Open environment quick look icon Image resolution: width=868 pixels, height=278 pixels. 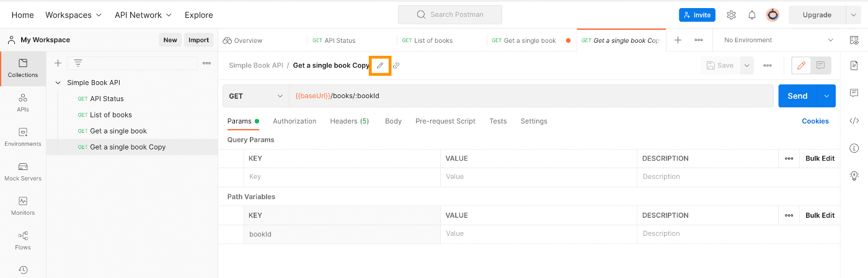coord(854,40)
